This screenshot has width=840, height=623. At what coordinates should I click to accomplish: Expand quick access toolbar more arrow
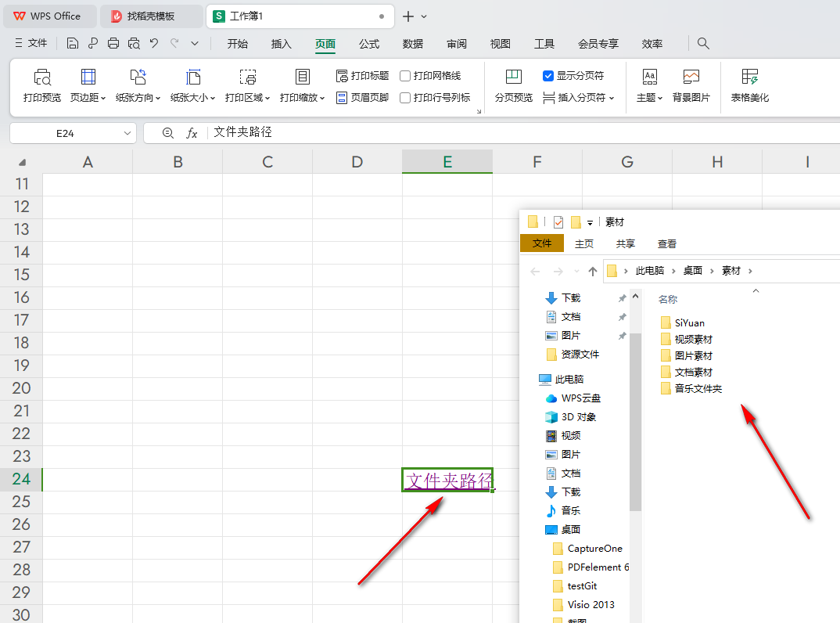coord(195,43)
